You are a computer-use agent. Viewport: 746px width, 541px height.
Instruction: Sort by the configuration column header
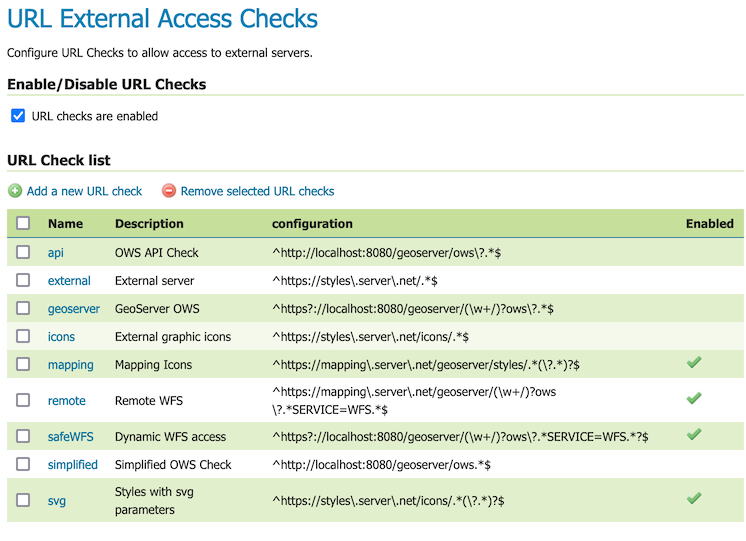click(312, 224)
